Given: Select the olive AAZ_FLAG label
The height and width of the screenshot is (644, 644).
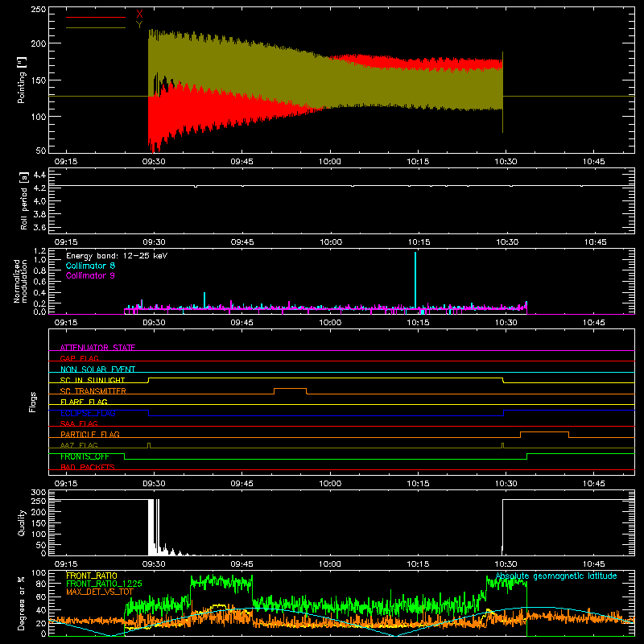Looking at the screenshot, I should (79, 445).
